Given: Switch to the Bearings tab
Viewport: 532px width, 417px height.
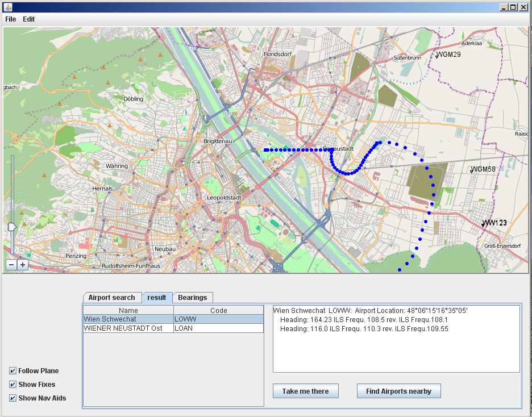Looking at the screenshot, I should click(193, 298).
